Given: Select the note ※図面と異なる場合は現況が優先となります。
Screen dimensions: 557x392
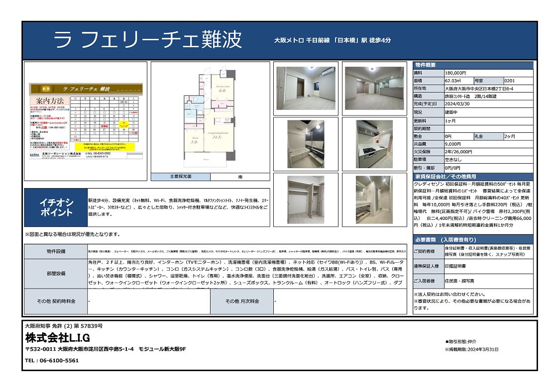Looking at the screenshot, I should [73, 234].
